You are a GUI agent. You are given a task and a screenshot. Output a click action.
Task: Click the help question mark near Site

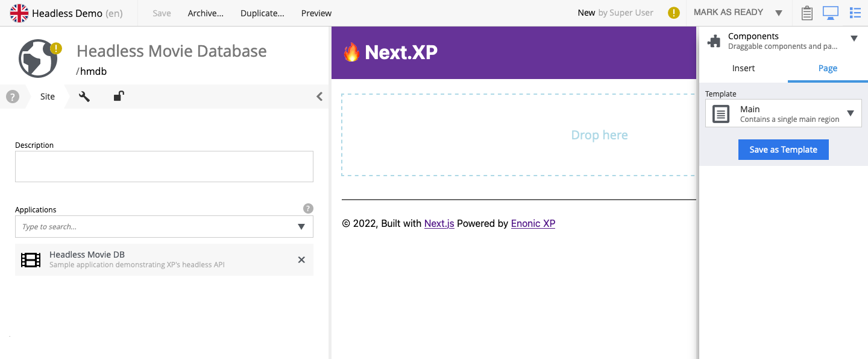point(13,97)
